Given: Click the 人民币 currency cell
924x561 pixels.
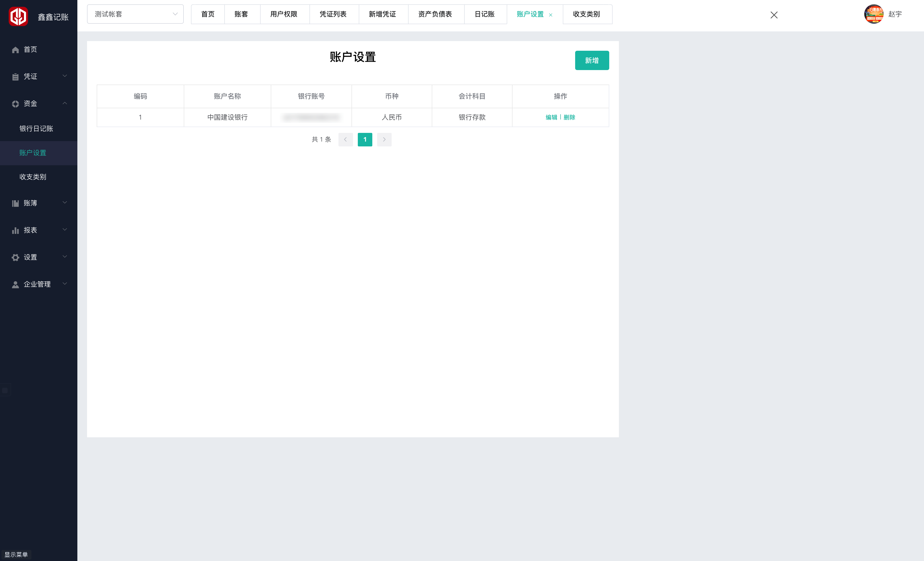Looking at the screenshot, I should click(391, 117).
